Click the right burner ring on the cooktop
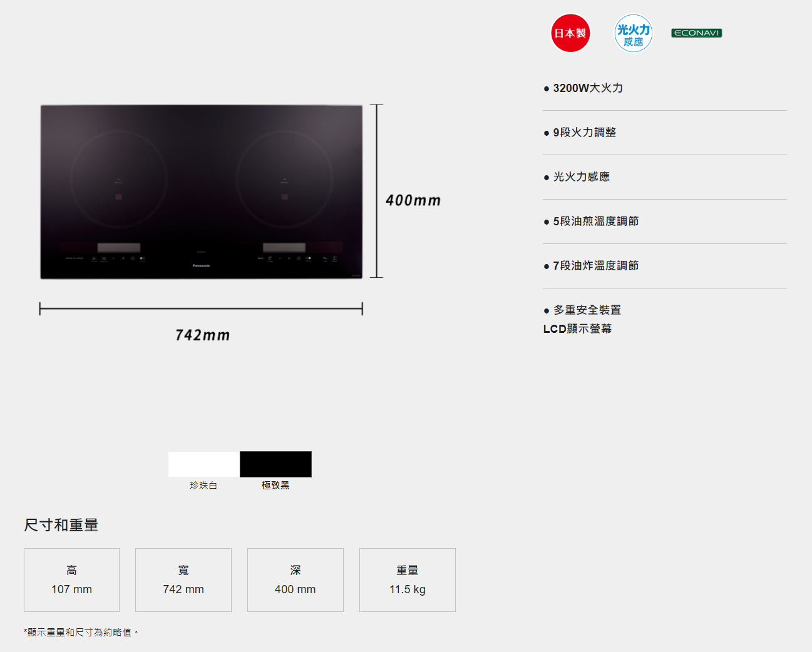This screenshot has height=652, width=812. (x=284, y=180)
